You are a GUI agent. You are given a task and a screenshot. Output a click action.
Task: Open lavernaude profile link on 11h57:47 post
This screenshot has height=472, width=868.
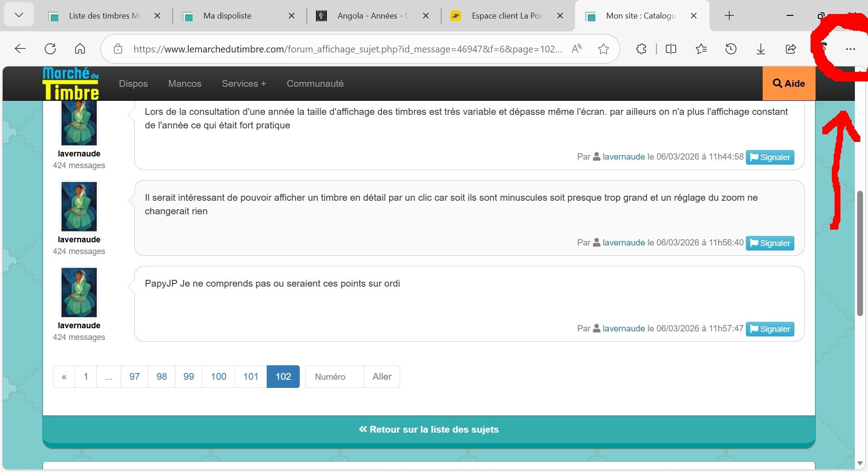pyautogui.click(x=623, y=329)
